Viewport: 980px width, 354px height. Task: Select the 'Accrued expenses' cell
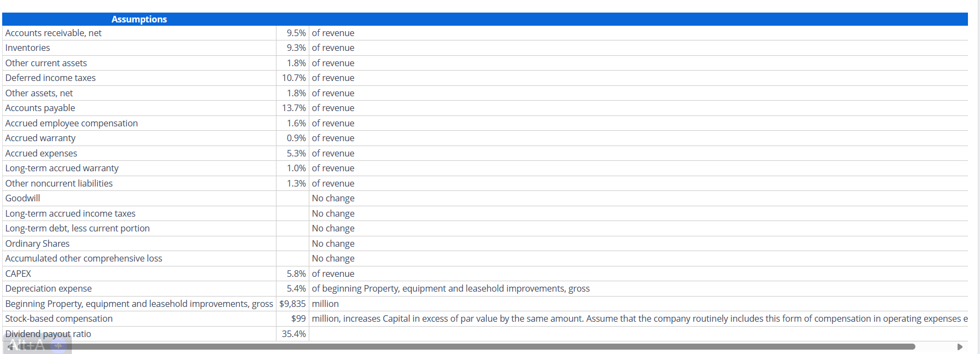pos(139,153)
